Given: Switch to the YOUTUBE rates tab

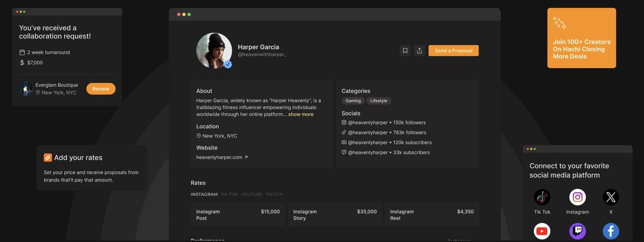Looking at the screenshot, I should (252, 194).
